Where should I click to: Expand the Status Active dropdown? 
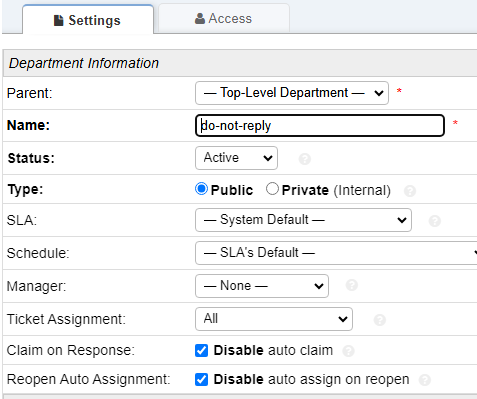point(236,158)
